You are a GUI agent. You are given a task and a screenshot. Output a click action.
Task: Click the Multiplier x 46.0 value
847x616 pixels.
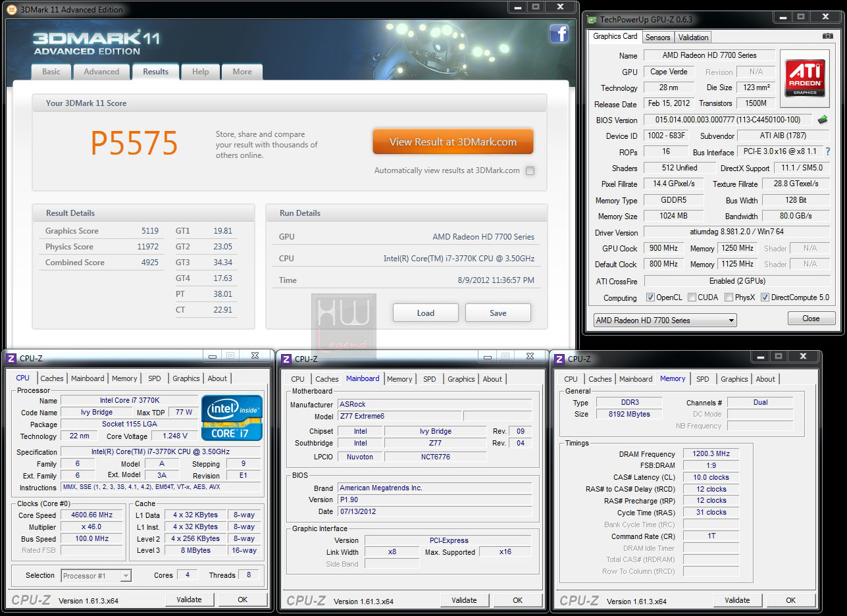[x=92, y=527]
